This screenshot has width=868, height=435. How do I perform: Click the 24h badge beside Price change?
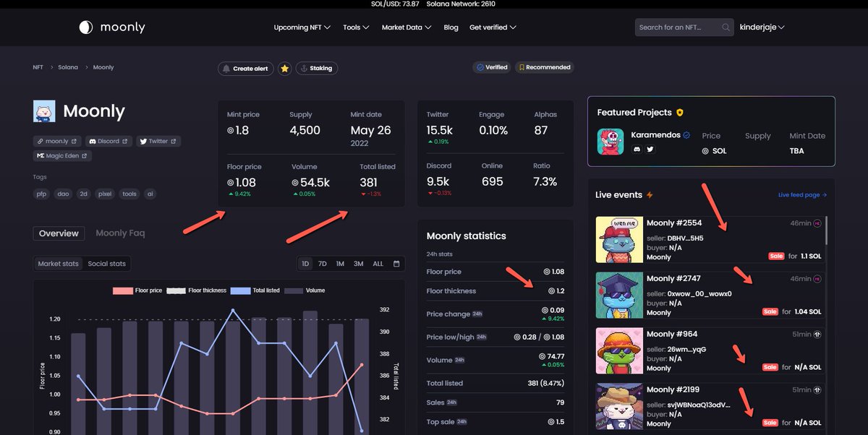click(x=477, y=314)
